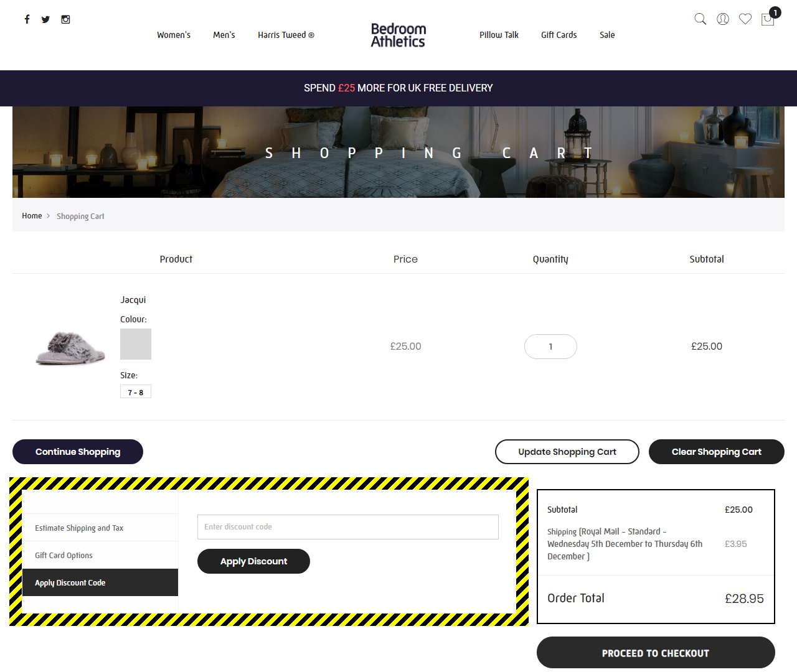The image size is (797, 672).
Task: Click Update Shopping Cart button
Action: [567, 452]
